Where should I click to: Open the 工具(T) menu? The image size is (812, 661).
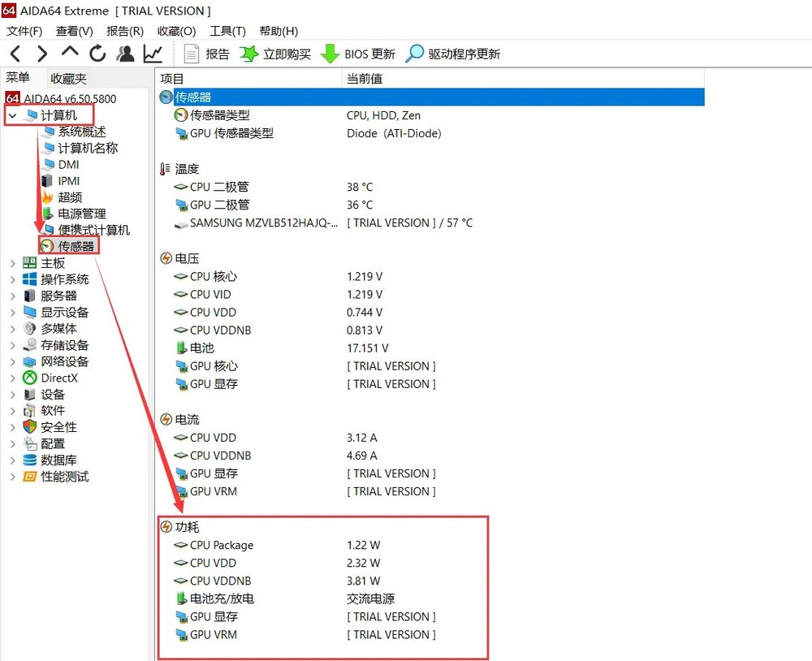coord(228,31)
